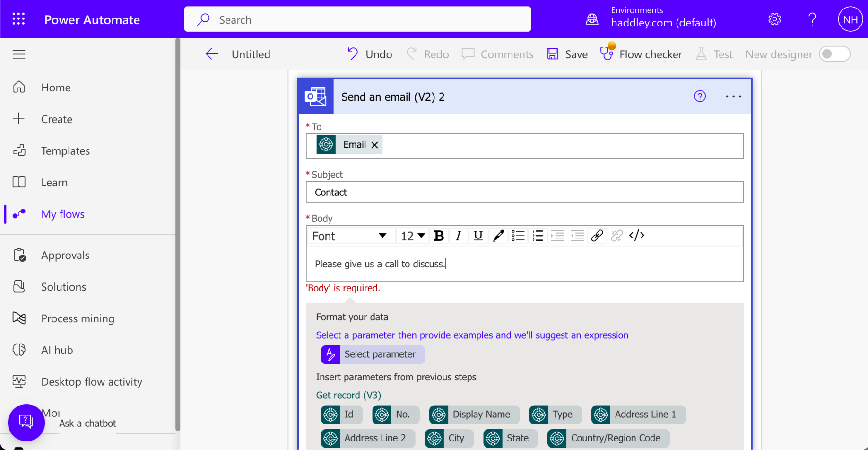Viewport: 868px width, 450px height.
Task: Open help for Send an email action
Action: click(x=700, y=97)
